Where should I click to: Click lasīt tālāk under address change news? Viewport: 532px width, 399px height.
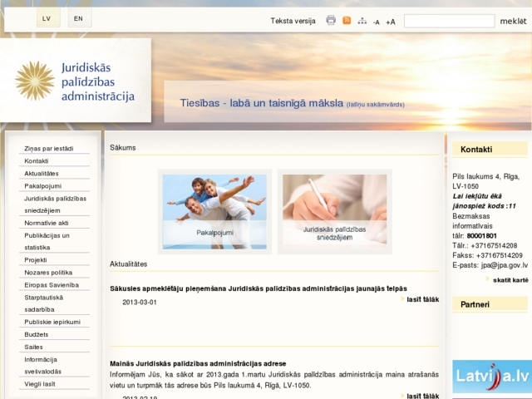[423, 396]
